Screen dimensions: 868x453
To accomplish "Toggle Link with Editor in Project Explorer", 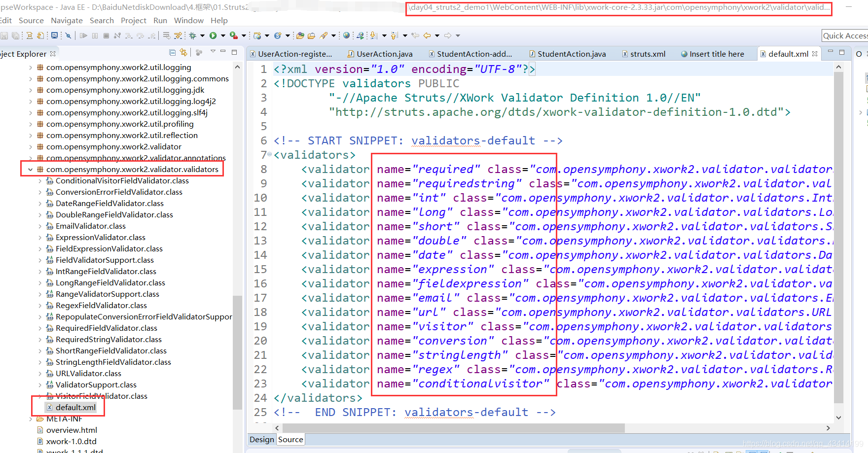I will 183,52.
